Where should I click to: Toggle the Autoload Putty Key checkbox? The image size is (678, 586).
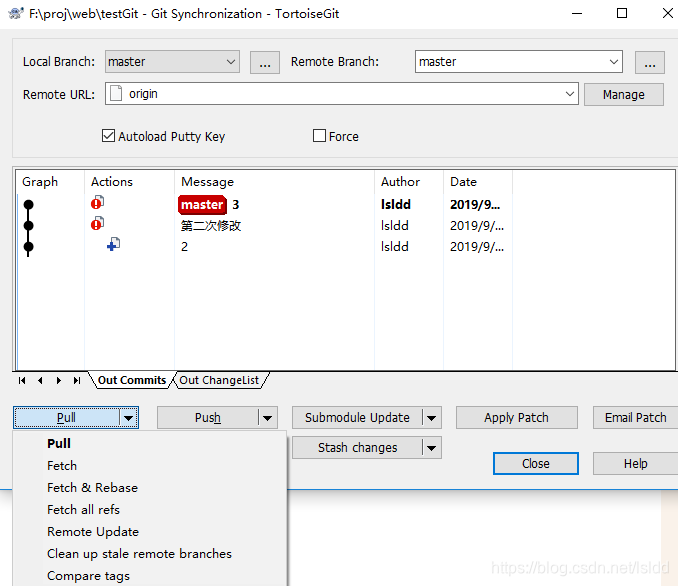click(108, 136)
